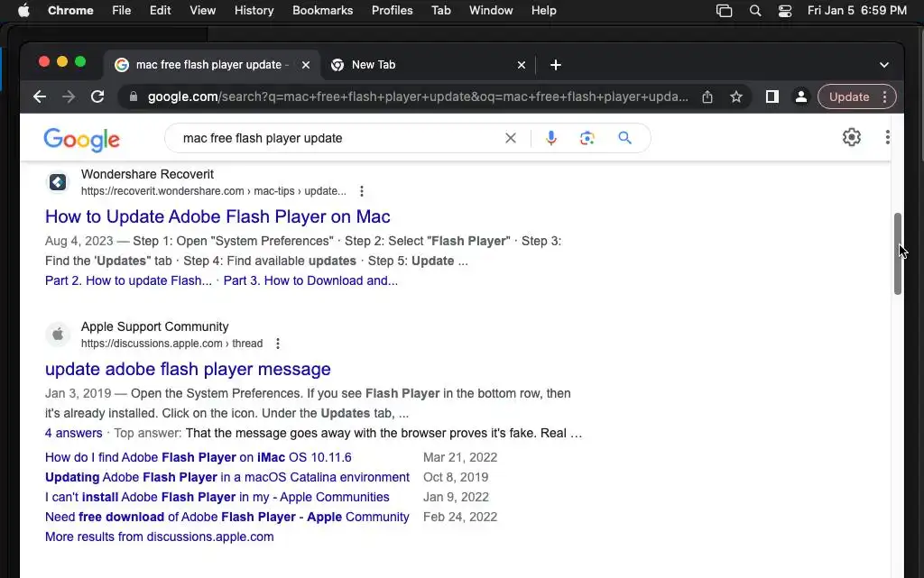Image resolution: width=924 pixels, height=578 pixels.
Task: Expand the tab search dropdown arrow
Action: [884, 65]
